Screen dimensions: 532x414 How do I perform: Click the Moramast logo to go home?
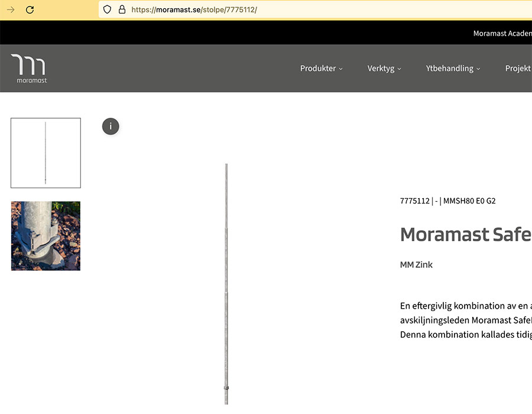click(x=28, y=67)
